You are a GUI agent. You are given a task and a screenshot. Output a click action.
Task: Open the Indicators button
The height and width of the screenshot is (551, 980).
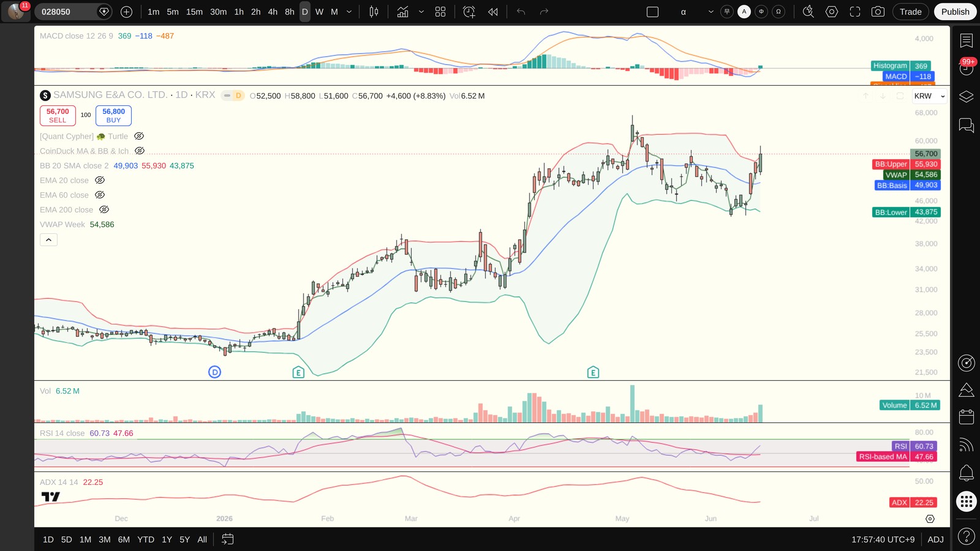(x=402, y=12)
